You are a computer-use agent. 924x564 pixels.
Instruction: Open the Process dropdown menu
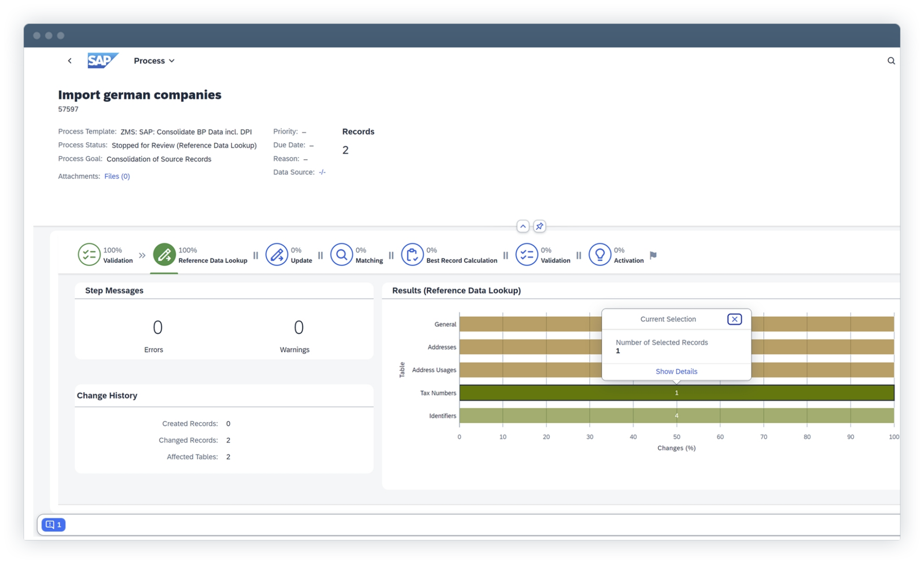[x=154, y=60]
